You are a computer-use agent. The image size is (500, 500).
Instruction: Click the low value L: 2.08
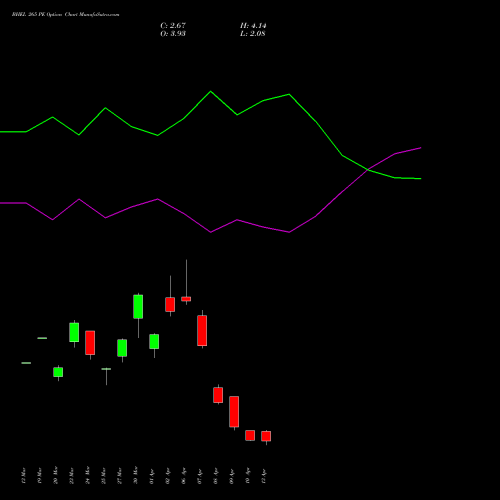(x=253, y=34)
